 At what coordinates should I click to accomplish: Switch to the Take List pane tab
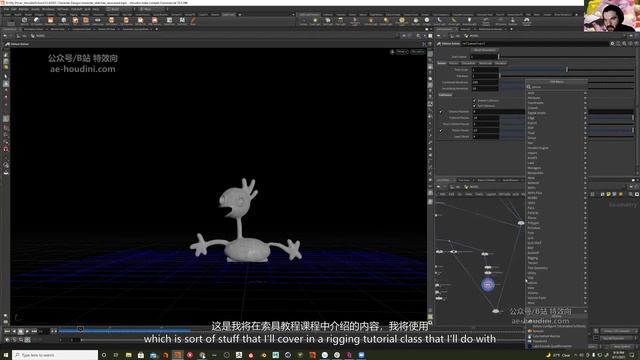[x=465, y=29]
